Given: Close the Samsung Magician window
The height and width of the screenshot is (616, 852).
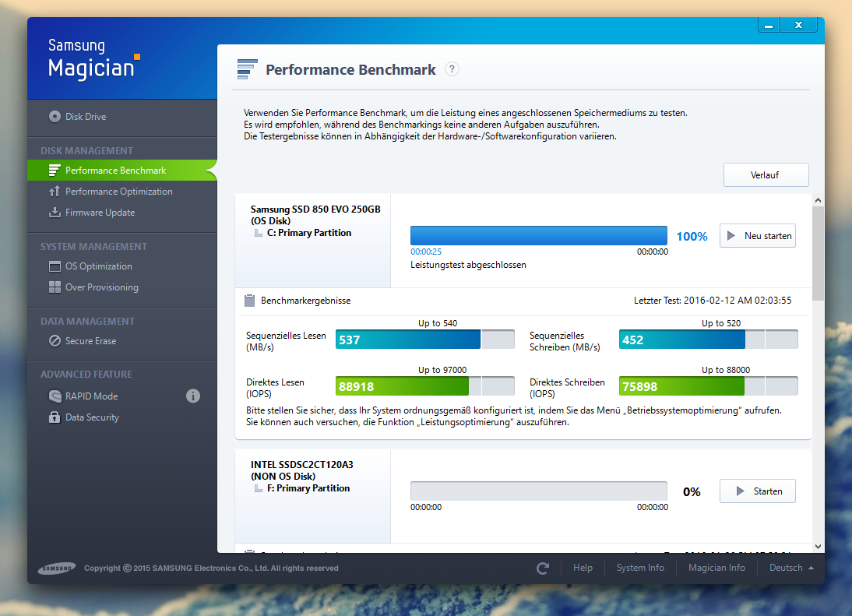Looking at the screenshot, I should pos(798,26).
